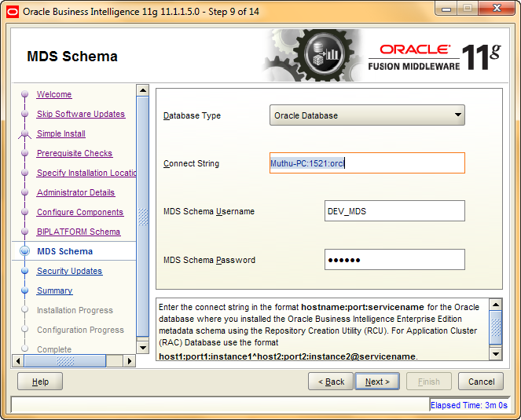Open the Welcome step link
The width and height of the screenshot is (521, 420).
pos(54,94)
